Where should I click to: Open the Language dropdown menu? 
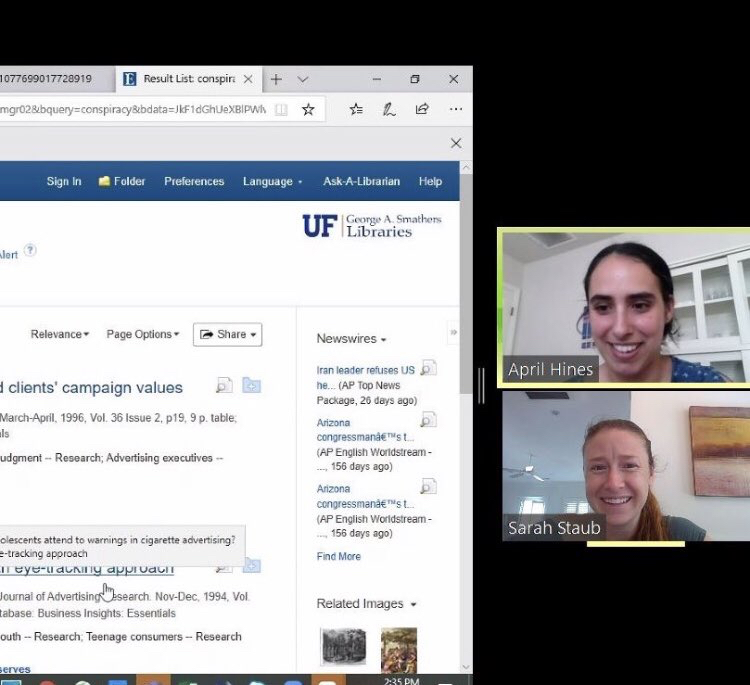click(273, 181)
